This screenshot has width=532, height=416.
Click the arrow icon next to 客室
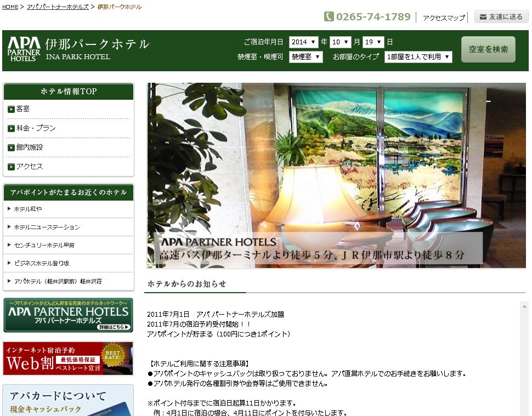11,109
